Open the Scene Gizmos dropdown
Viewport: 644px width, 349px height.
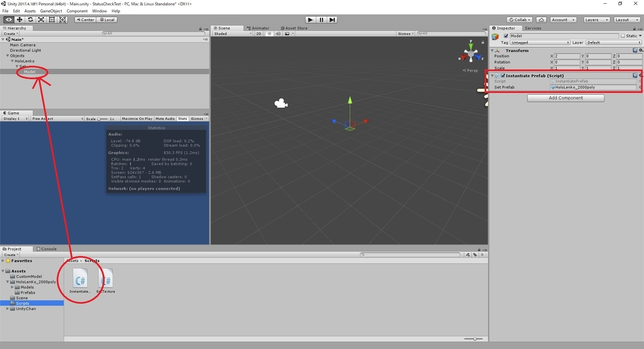(405, 34)
